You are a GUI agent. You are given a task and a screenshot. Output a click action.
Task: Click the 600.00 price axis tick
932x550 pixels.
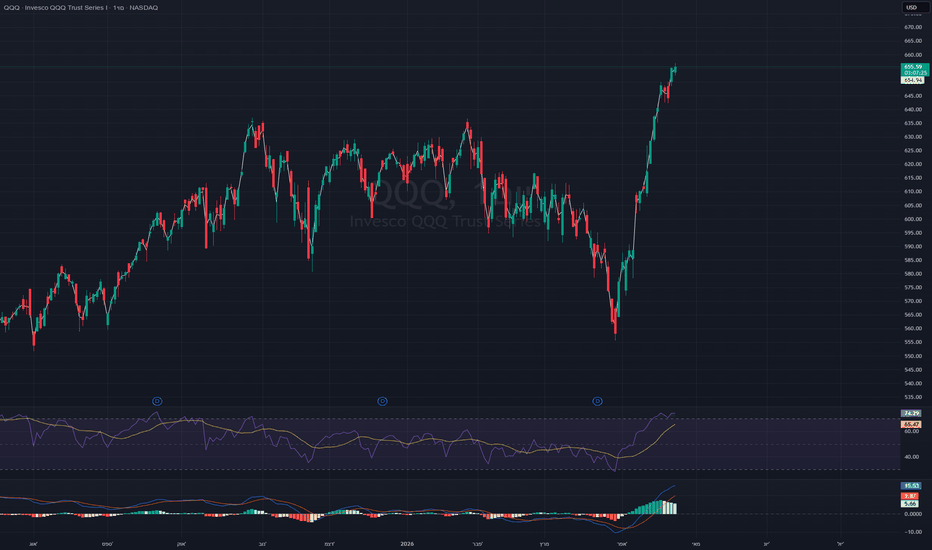coord(913,219)
